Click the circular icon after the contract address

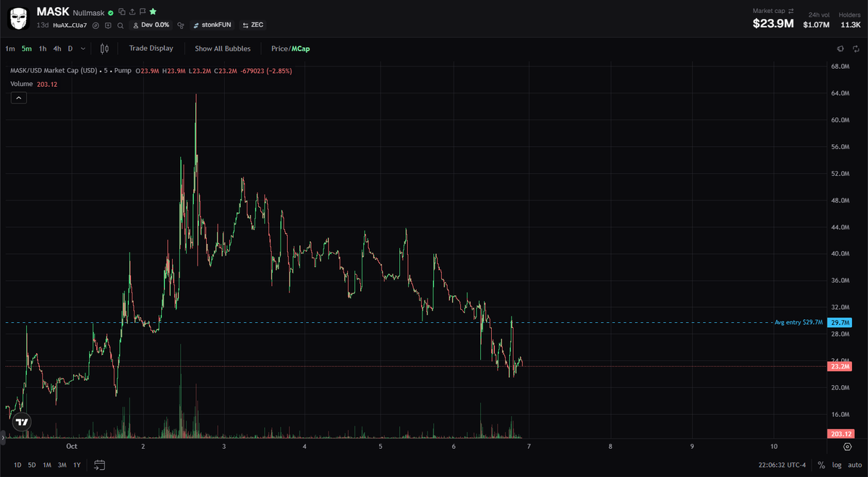tap(95, 25)
